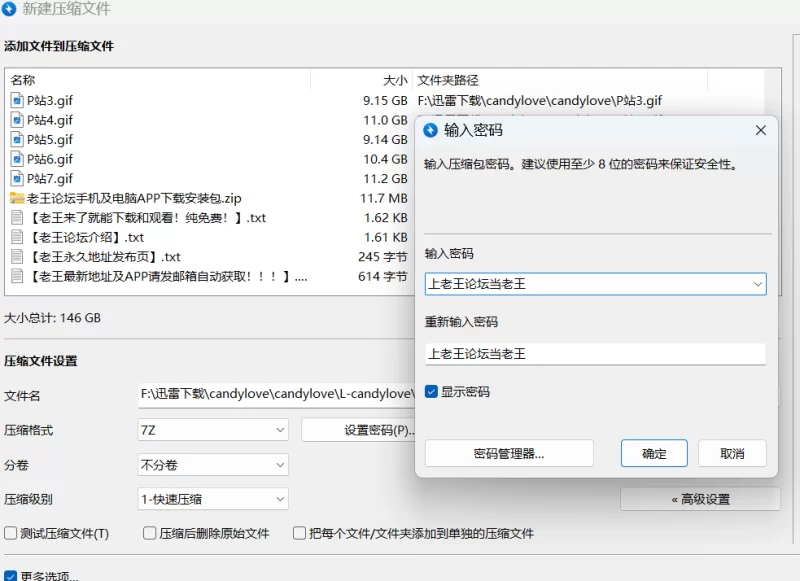
Task: Click the 取消 button
Action: pos(732,453)
